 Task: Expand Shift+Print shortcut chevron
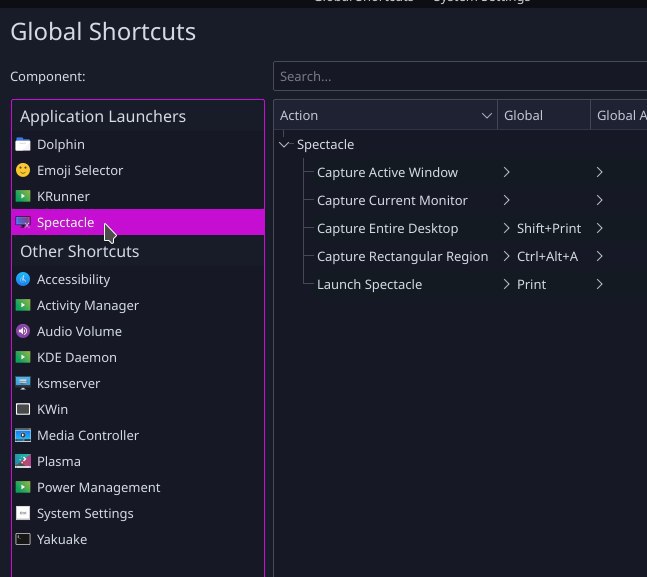506,228
